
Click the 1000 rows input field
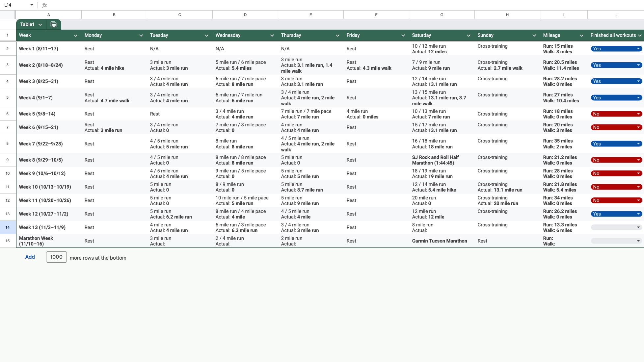point(56,257)
